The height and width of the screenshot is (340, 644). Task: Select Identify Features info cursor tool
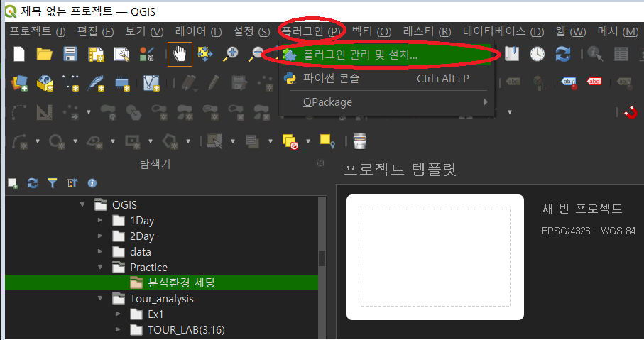pyautogui.click(x=595, y=54)
